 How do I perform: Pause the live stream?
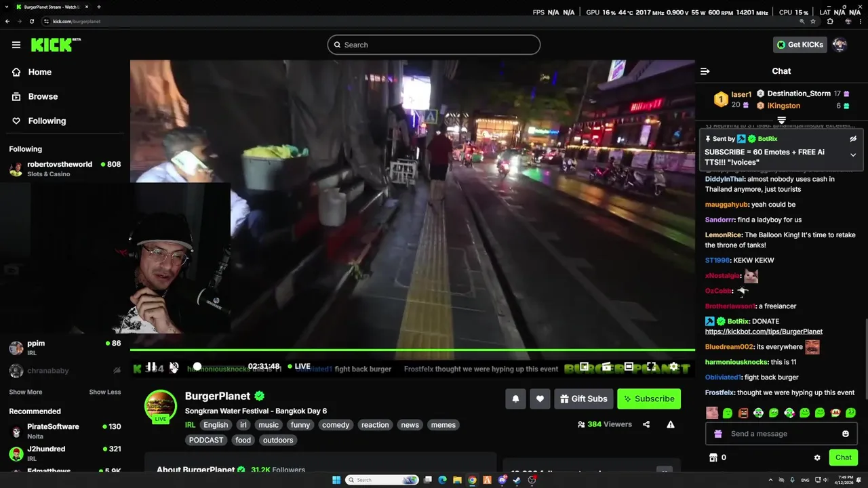point(152,367)
